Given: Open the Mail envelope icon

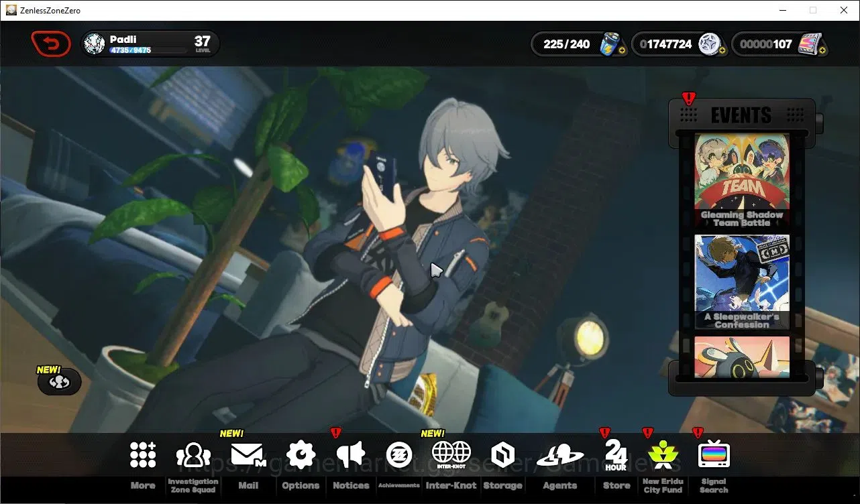Looking at the screenshot, I should tap(248, 455).
